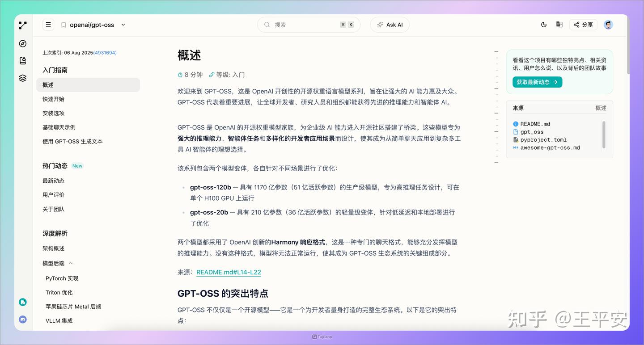Select 快速开始 in the sidebar menu
Viewport: 644px width, 345px height.
point(53,99)
